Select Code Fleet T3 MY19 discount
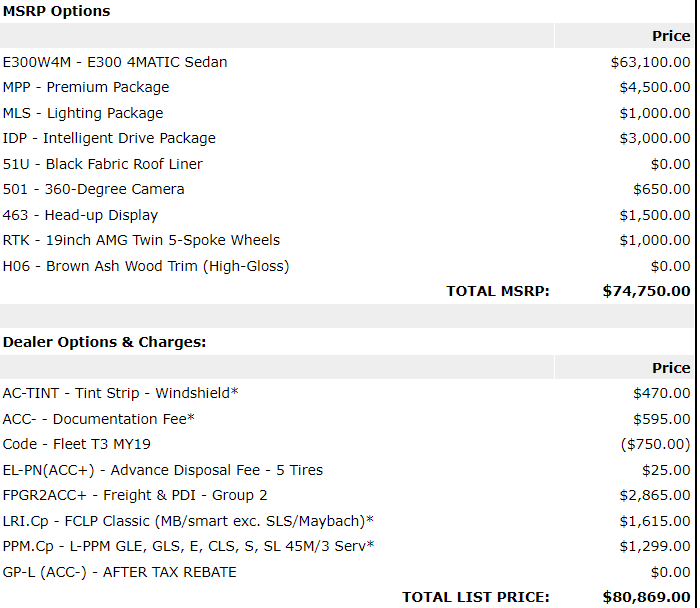Viewport: 700px width, 608px height. click(347, 444)
